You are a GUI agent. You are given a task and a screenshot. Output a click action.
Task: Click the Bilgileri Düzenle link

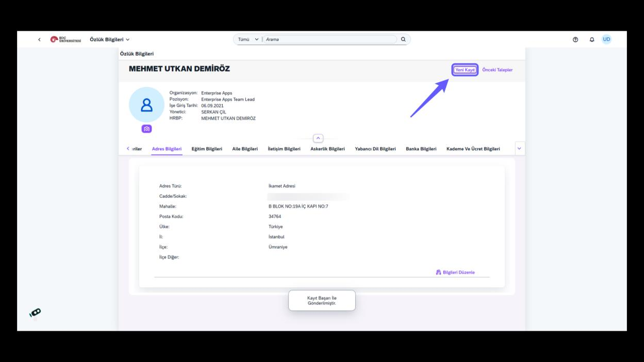[x=455, y=272]
